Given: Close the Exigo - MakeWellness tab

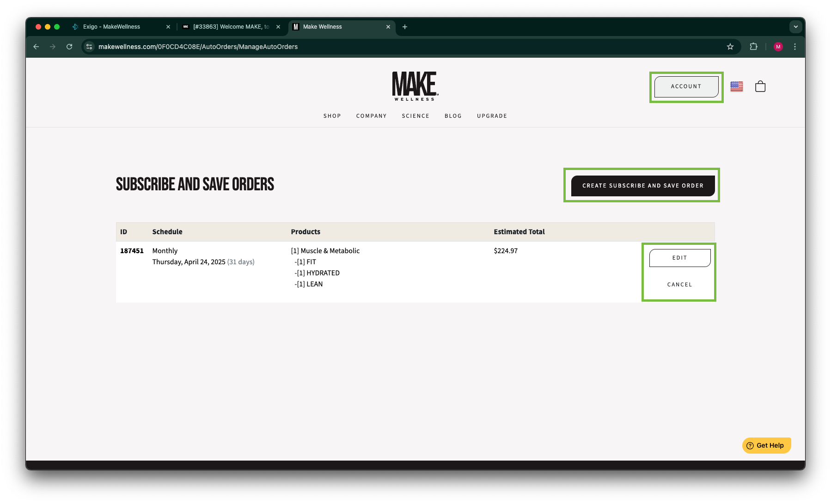Looking at the screenshot, I should pos(168,27).
